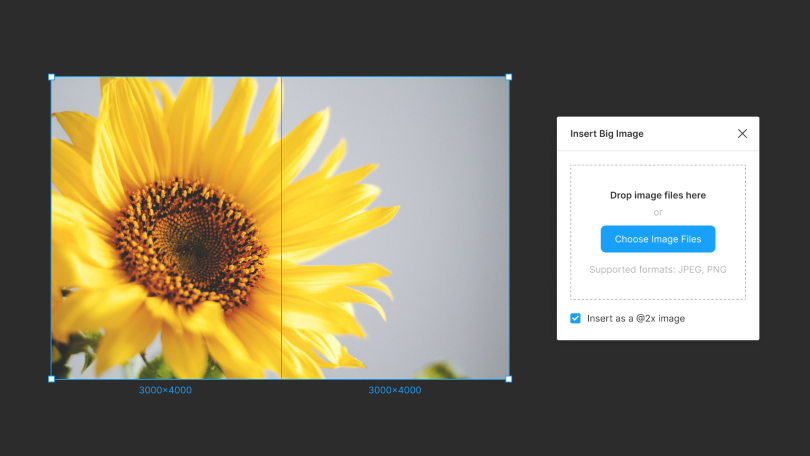This screenshot has width=810, height=456.
Task: Click the top-left selection handle
Action: click(x=52, y=77)
